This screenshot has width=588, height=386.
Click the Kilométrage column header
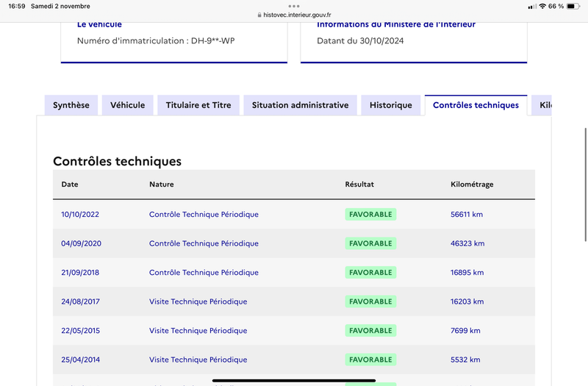[x=472, y=185]
